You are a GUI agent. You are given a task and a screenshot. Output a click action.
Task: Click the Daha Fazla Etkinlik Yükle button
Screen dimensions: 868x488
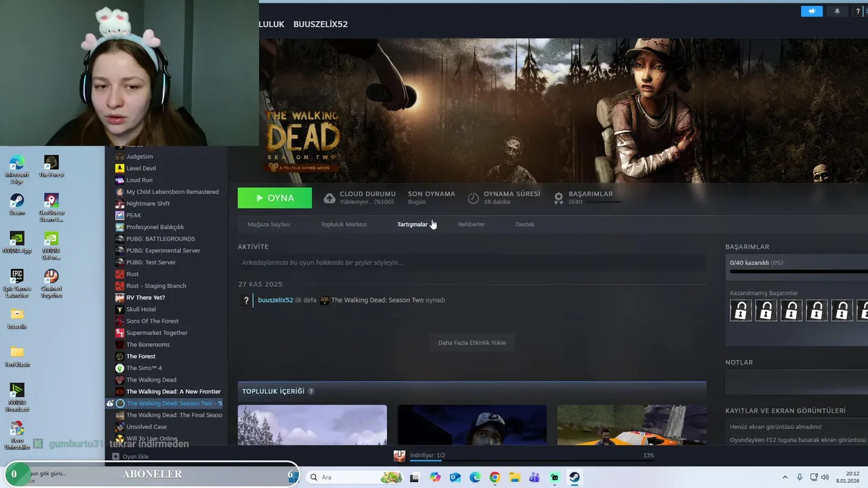point(472,342)
